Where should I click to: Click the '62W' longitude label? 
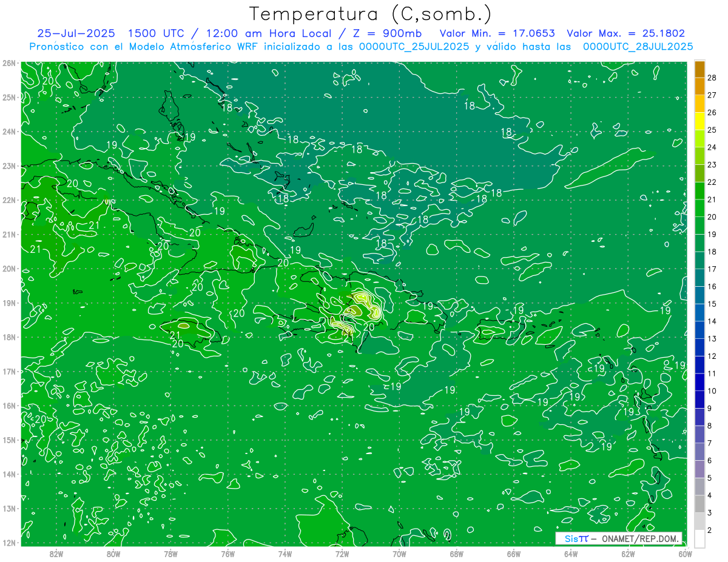pos(628,554)
